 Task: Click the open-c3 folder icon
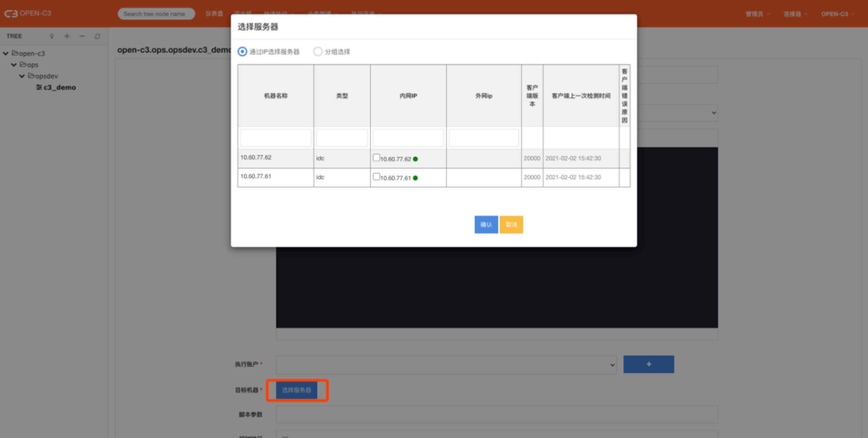click(x=15, y=53)
